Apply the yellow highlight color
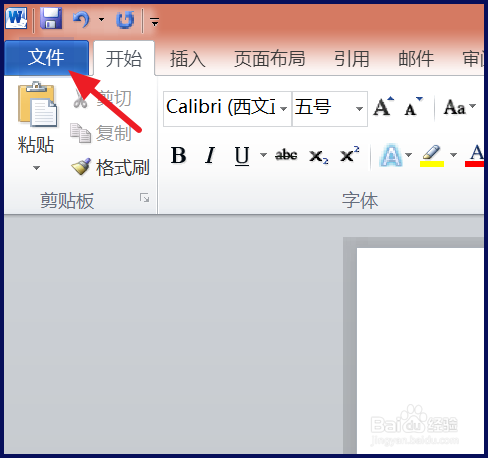This screenshot has height=458, width=488. (x=432, y=155)
